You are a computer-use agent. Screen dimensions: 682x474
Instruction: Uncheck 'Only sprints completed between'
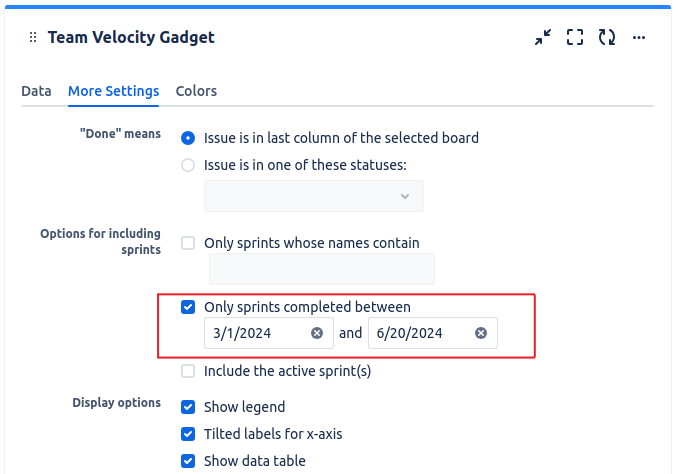[188, 307]
